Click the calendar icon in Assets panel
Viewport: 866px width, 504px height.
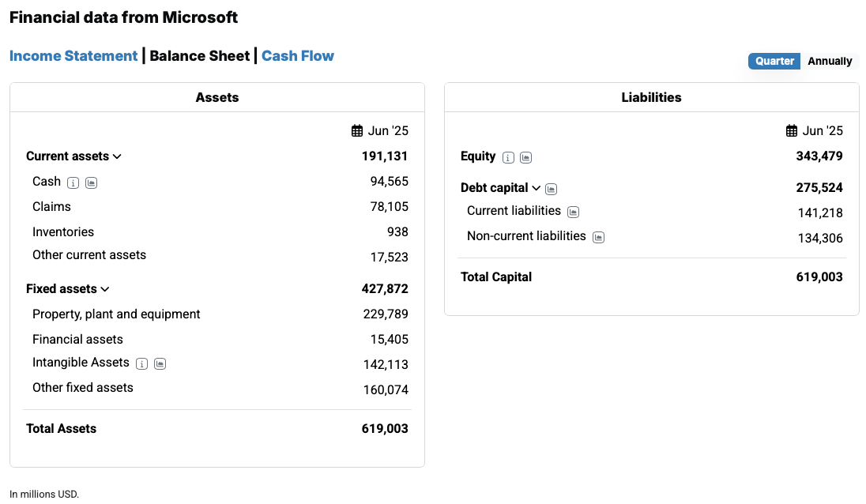point(357,131)
